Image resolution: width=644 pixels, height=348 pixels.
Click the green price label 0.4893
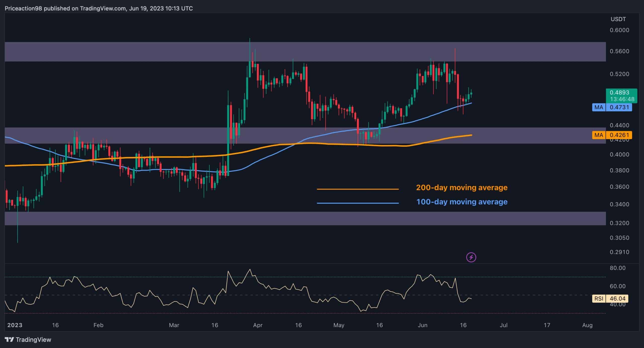pos(620,92)
